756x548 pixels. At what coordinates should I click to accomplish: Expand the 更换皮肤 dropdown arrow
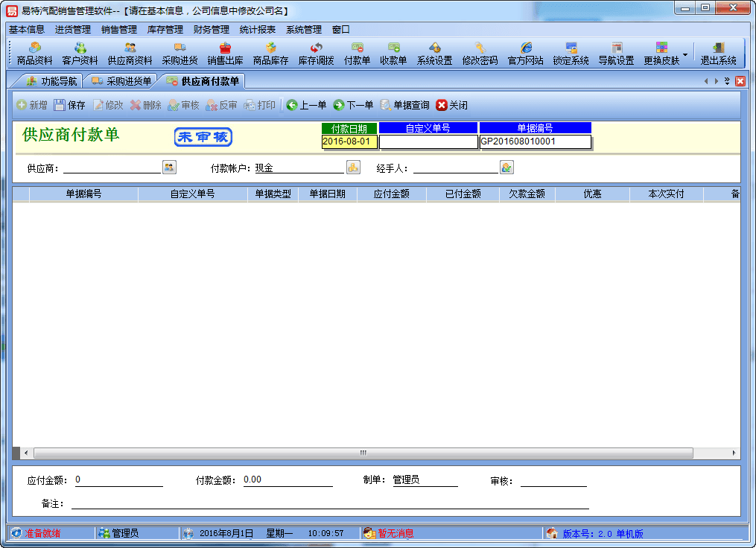tap(684, 55)
